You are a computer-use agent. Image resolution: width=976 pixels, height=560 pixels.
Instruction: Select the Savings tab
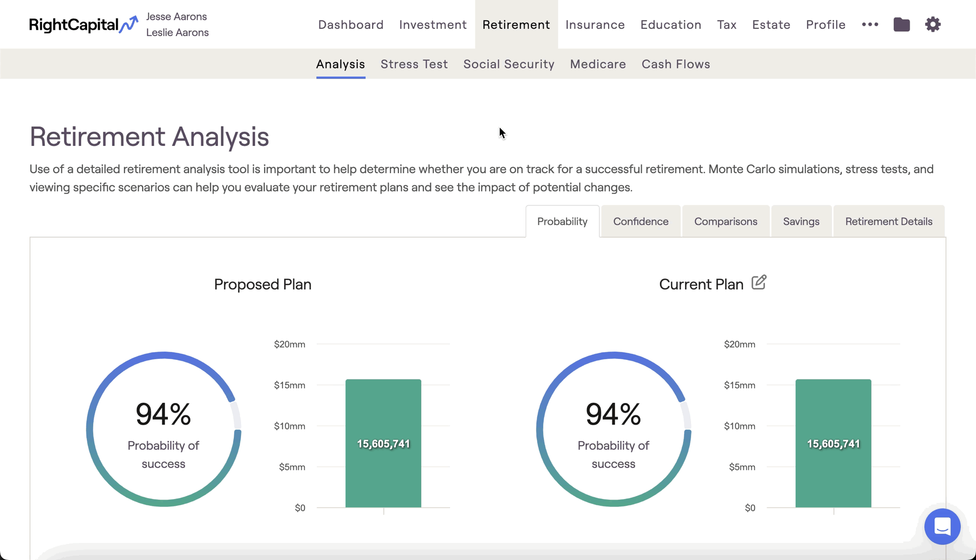[x=801, y=221]
